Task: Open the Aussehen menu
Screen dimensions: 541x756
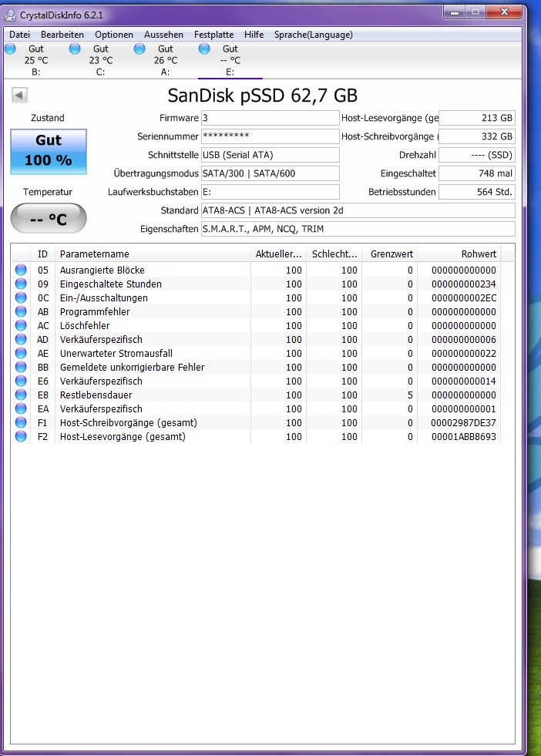Action: pos(163,35)
